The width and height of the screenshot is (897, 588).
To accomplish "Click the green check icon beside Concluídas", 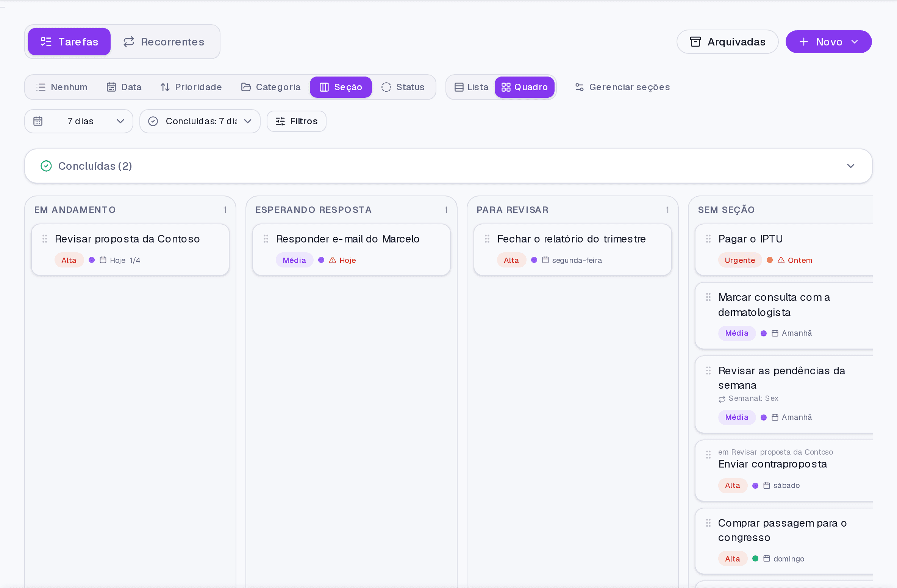I will pos(46,166).
